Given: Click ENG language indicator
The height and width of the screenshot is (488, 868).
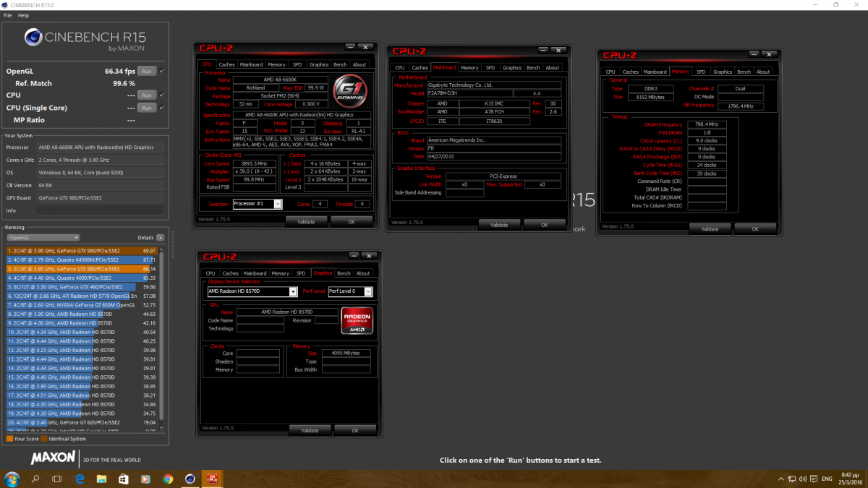Looking at the screenshot, I should tap(827, 479).
